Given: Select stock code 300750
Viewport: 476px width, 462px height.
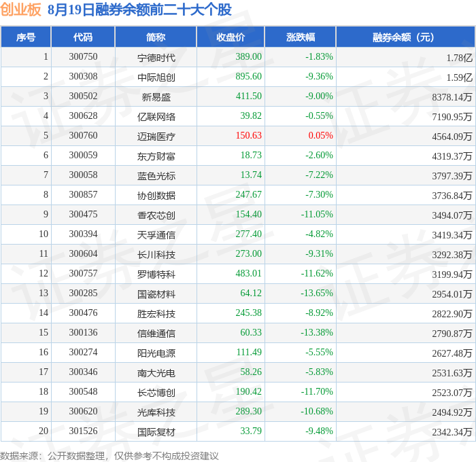Looking at the screenshot, I should [83, 56].
